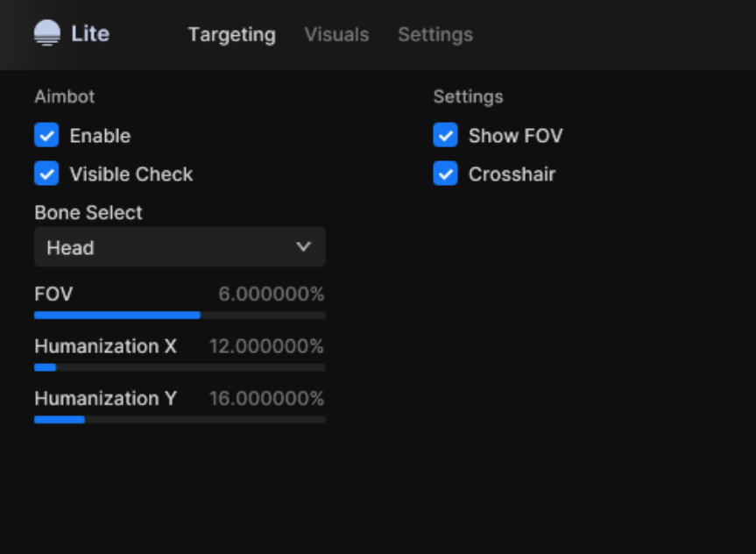Click on the FOV slider track
756x554 pixels.
180,315
